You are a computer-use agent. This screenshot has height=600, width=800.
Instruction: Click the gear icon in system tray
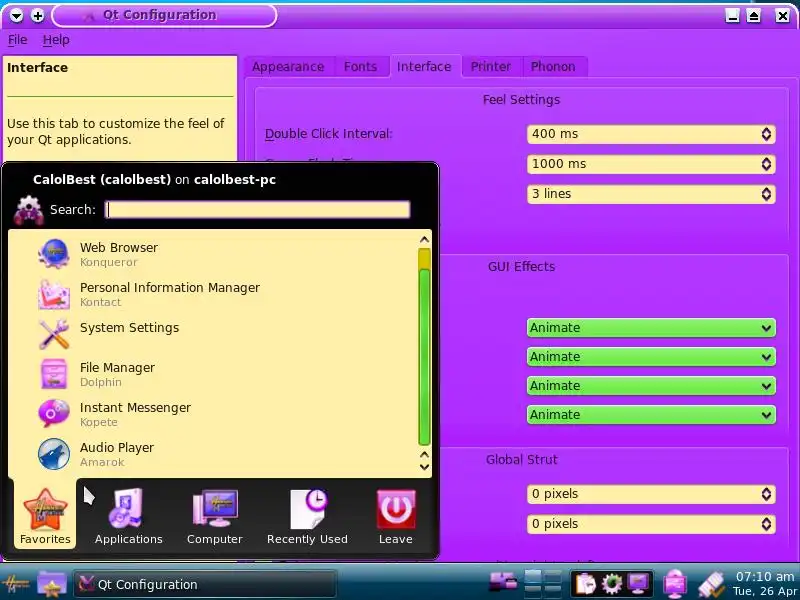coord(612,584)
